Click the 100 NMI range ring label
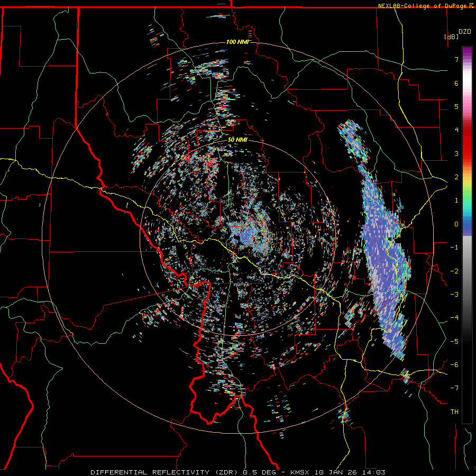Image resolution: width=476 pixels, height=476 pixels. [x=237, y=42]
